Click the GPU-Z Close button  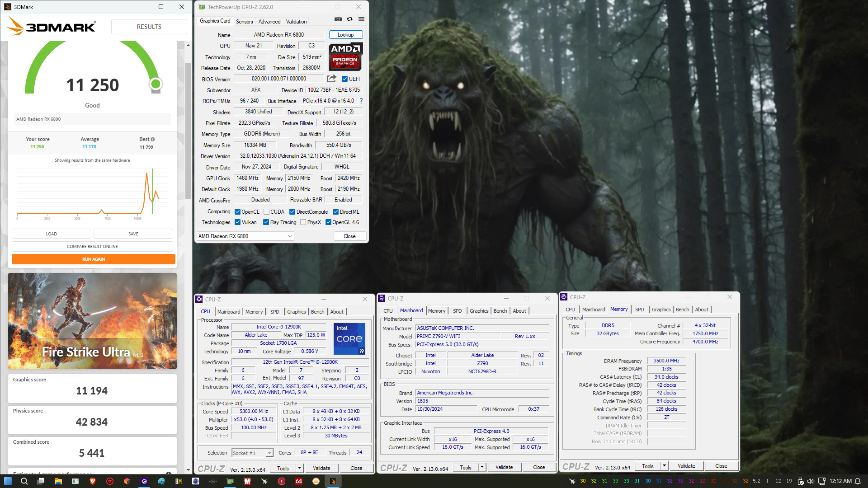coord(350,236)
